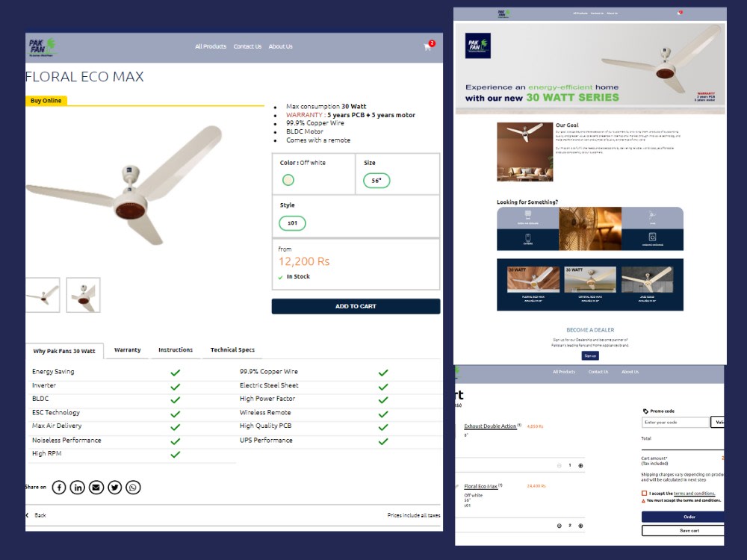Share the product on LinkedIn
Image resolution: width=747 pixels, height=560 pixels.
coord(77,487)
